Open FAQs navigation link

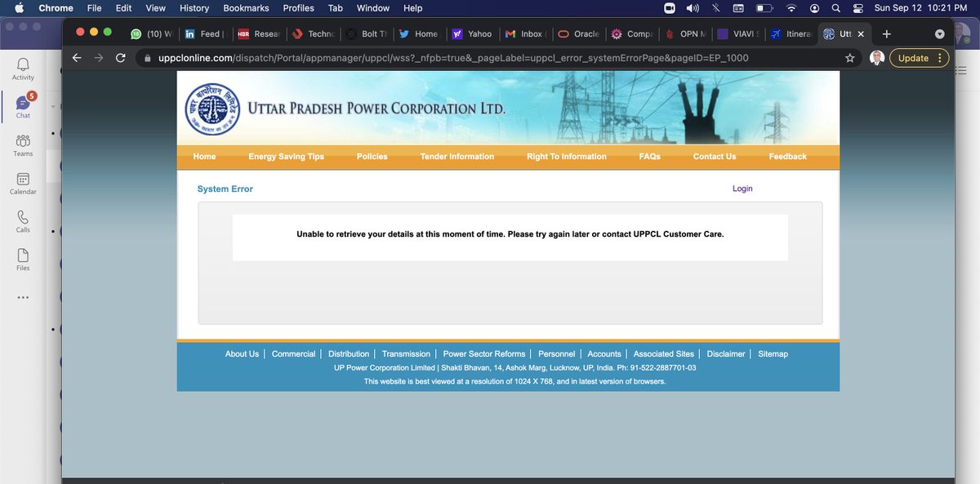tap(650, 157)
